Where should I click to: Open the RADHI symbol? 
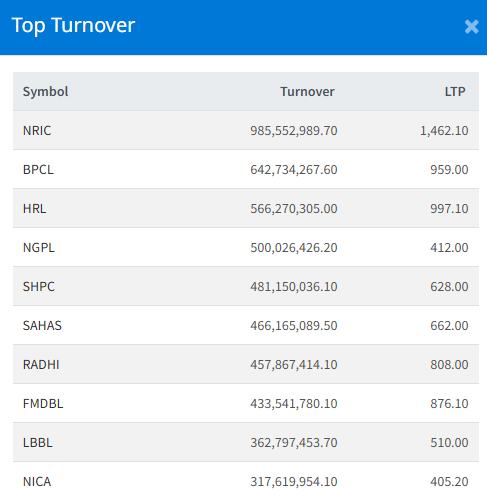[x=41, y=365]
